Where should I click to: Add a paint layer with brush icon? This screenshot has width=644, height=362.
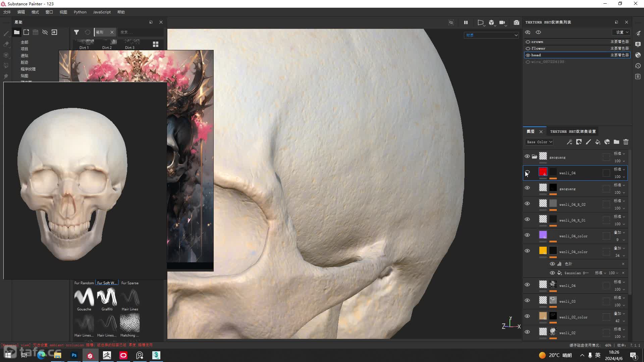588,142
